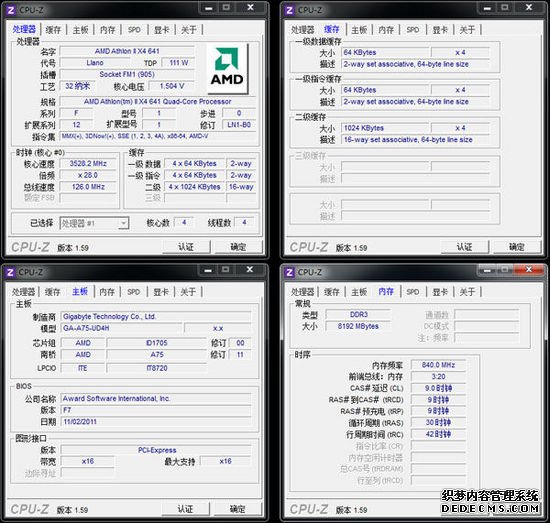Click the IT8720 LPCIO value
The width and height of the screenshot is (550, 523).
(157, 368)
